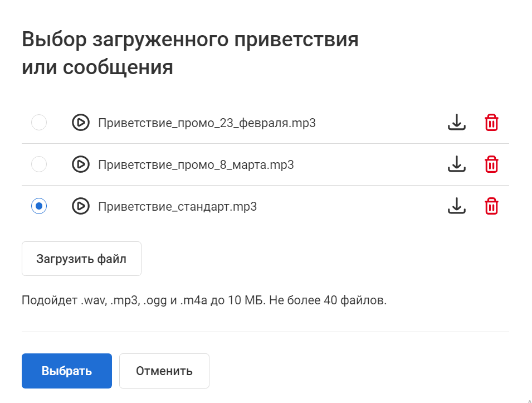532x403 pixels.
Task: Confirm with the Выбрать button
Action: point(67,371)
